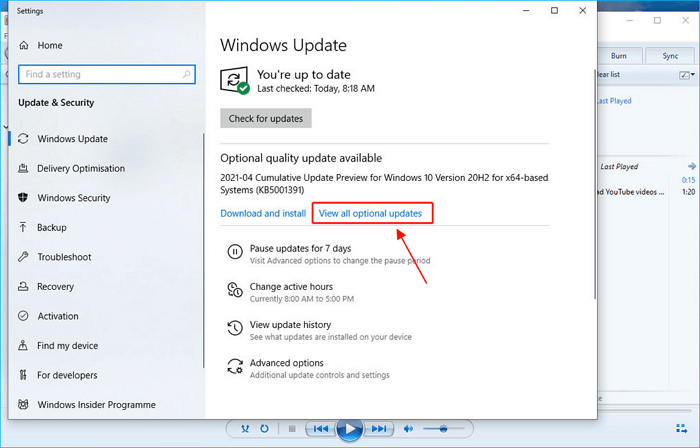Maximize the Settings window
Image resolution: width=700 pixels, height=448 pixels.
[x=554, y=10]
